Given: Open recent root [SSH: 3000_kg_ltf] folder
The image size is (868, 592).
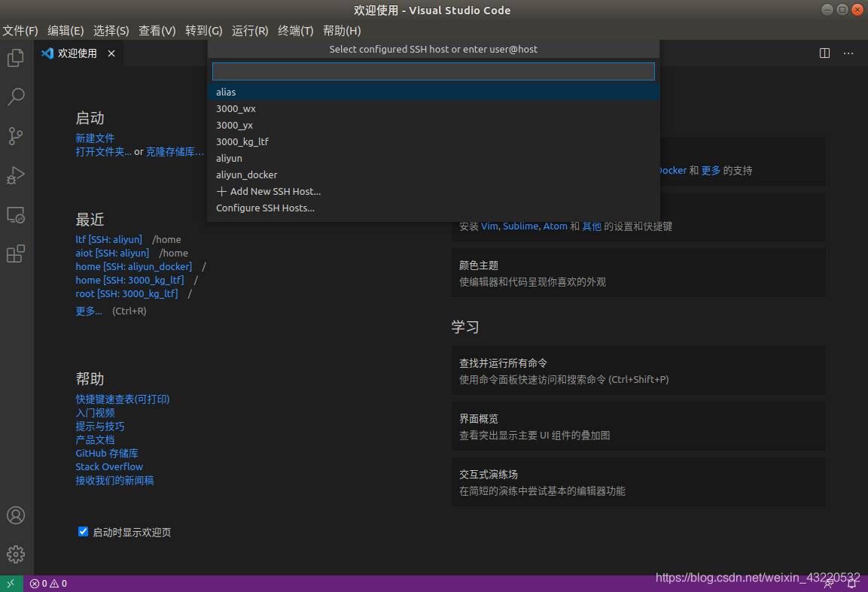Looking at the screenshot, I should pyautogui.click(x=126, y=294).
